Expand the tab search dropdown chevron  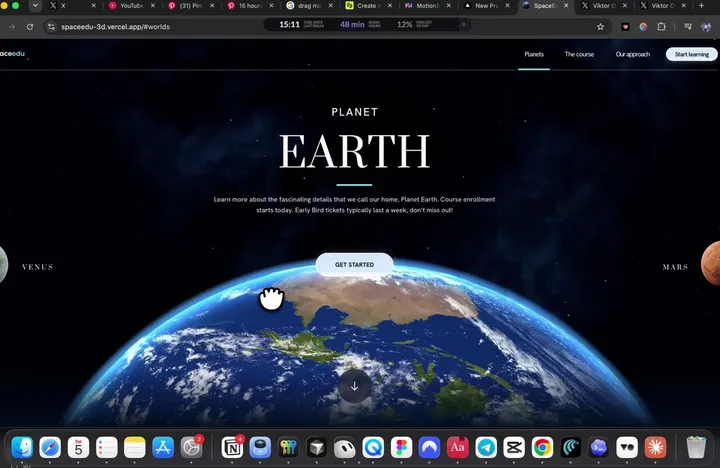point(35,6)
